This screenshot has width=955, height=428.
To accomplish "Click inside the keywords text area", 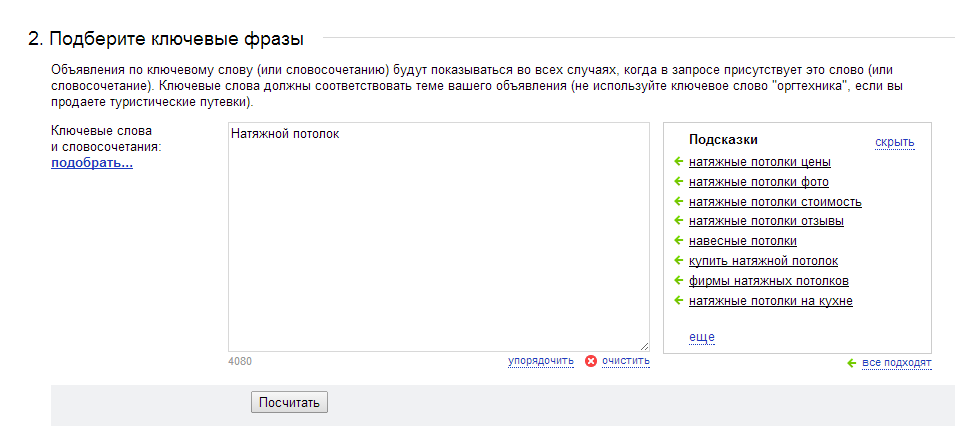I will pyautogui.click(x=439, y=237).
